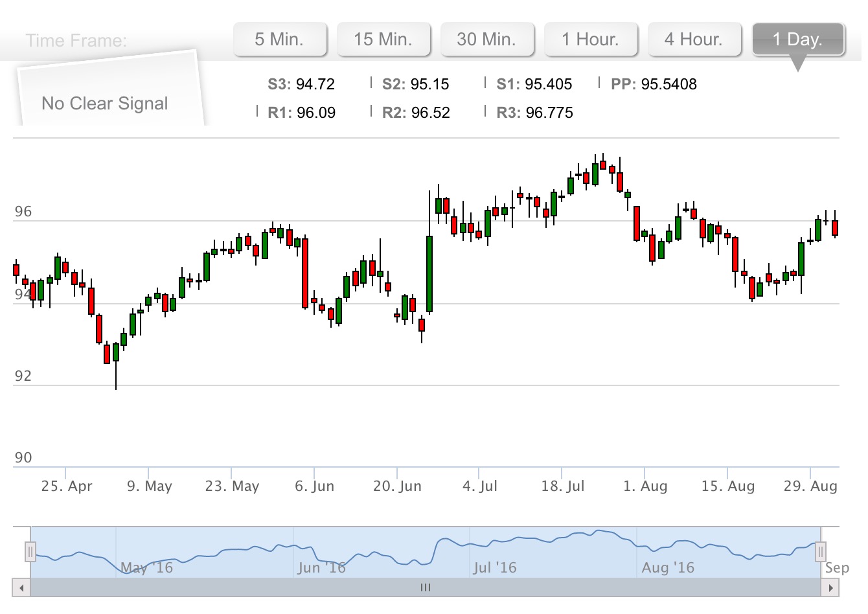
Task: Click the R2: 96.52 resistance level
Action: [416, 113]
